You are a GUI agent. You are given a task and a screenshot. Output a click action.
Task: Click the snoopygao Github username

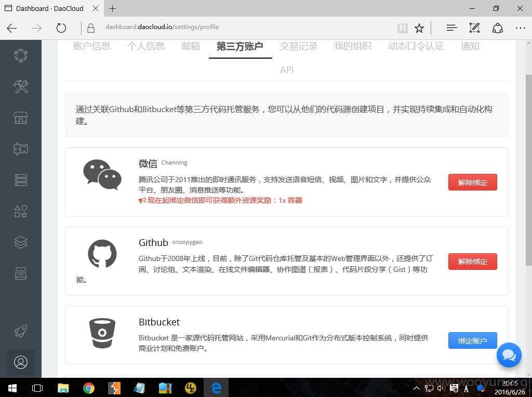coord(187,242)
